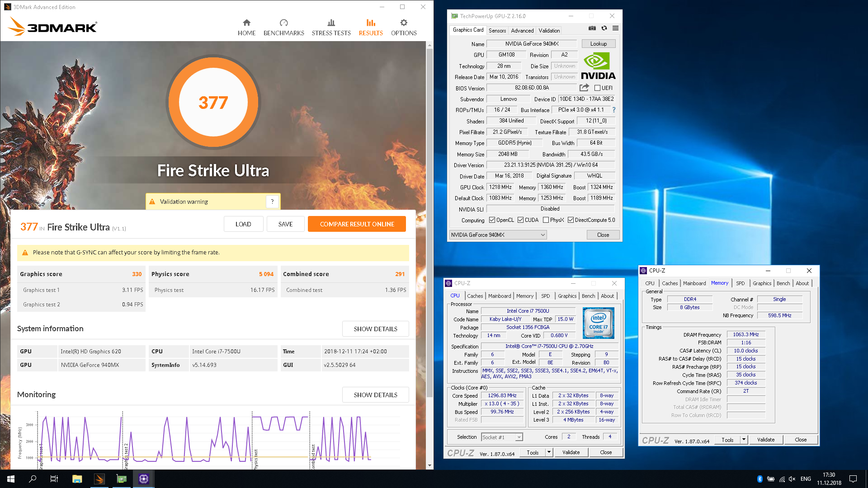Switch to the Advanced tab in GPU-Z
This screenshot has width=868, height=488.
click(x=522, y=30)
